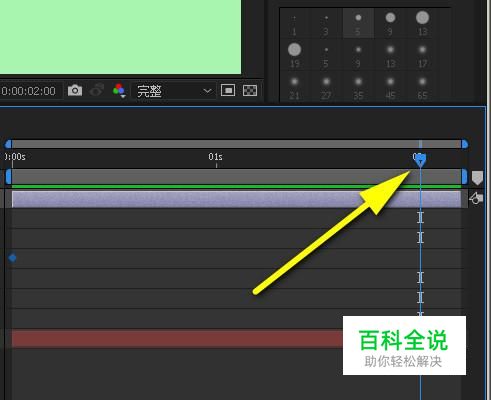Select the blue keyframe diamond in timeline

(x=12, y=258)
